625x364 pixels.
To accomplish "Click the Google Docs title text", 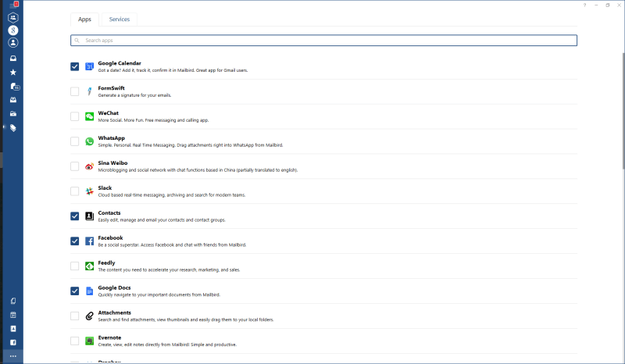I will point(114,287).
